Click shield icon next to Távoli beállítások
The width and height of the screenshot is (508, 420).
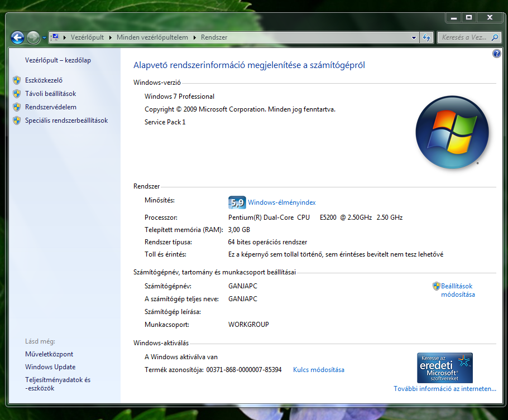click(17, 94)
